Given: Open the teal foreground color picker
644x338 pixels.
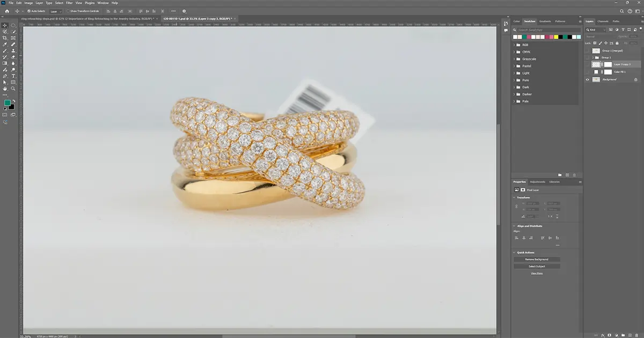Looking at the screenshot, I should [x=7, y=102].
